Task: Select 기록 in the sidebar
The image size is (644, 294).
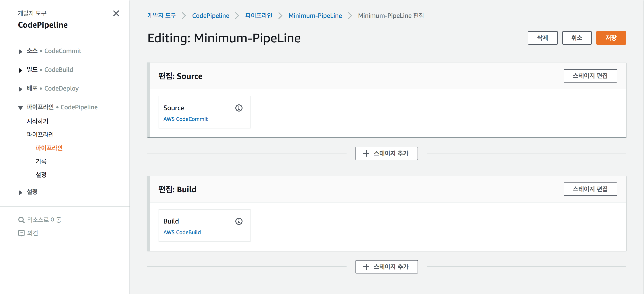Action: pyautogui.click(x=41, y=161)
